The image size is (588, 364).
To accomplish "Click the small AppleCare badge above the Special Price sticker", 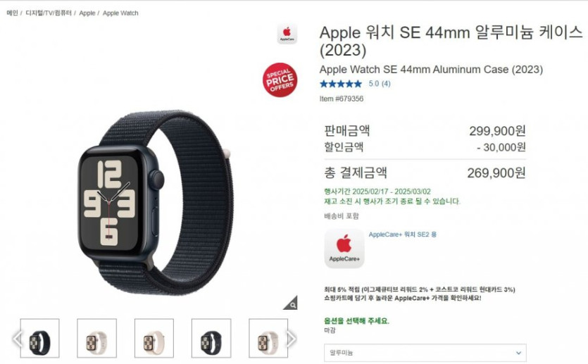I will 287,34.
